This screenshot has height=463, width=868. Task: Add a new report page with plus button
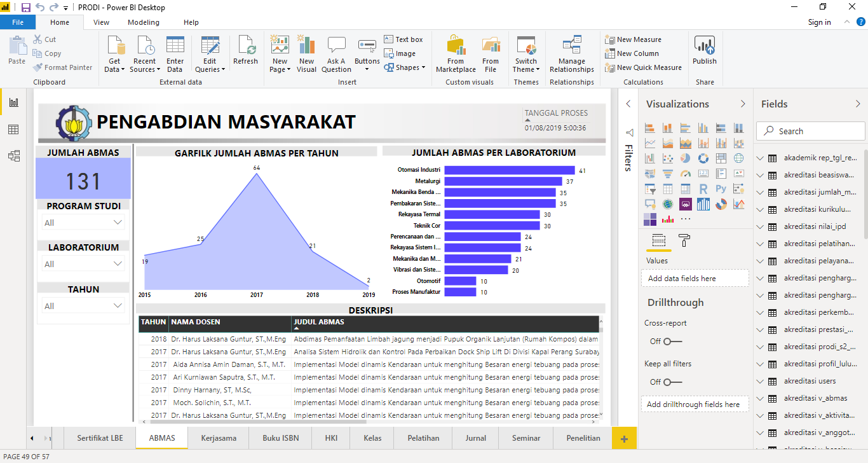coord(624,439)
